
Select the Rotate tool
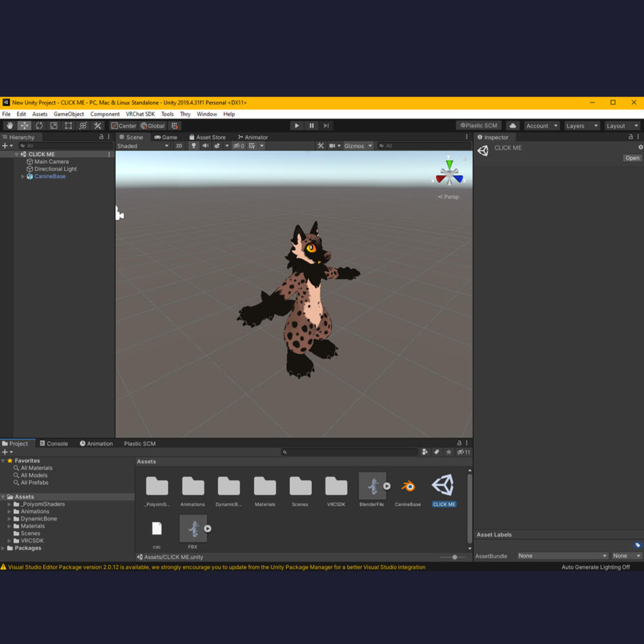tap(39, 126)
